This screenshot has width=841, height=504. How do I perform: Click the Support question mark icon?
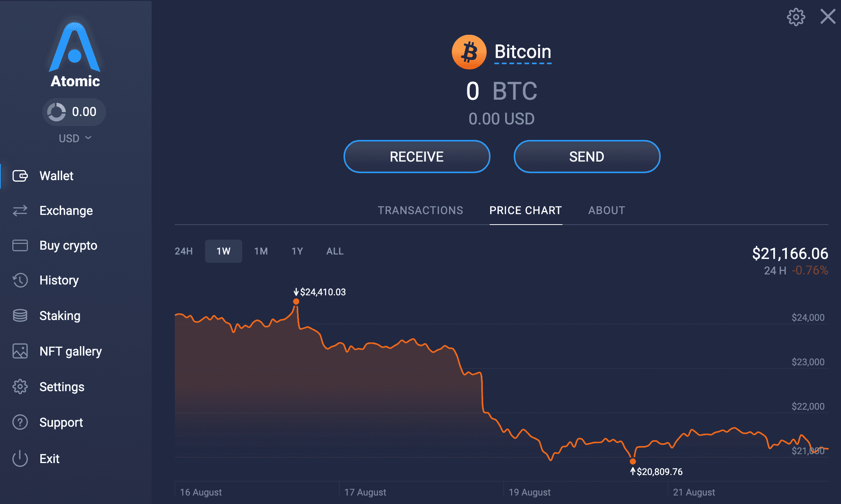coord(20,422)
